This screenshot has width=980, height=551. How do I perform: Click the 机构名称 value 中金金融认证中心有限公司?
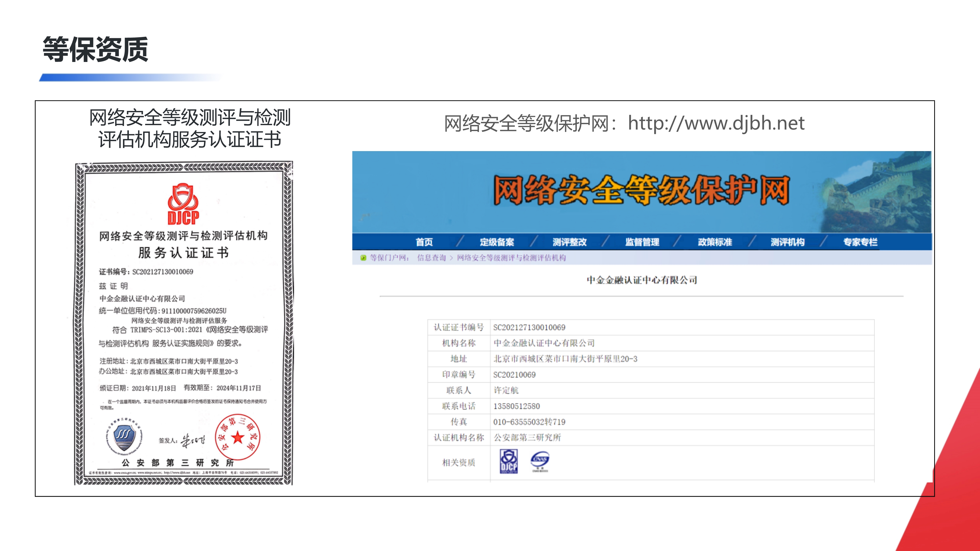pos(544,343)
